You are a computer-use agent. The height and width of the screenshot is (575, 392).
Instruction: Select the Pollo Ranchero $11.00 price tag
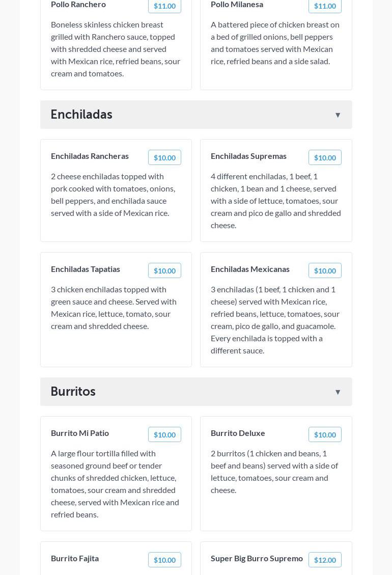click(164, 6)
